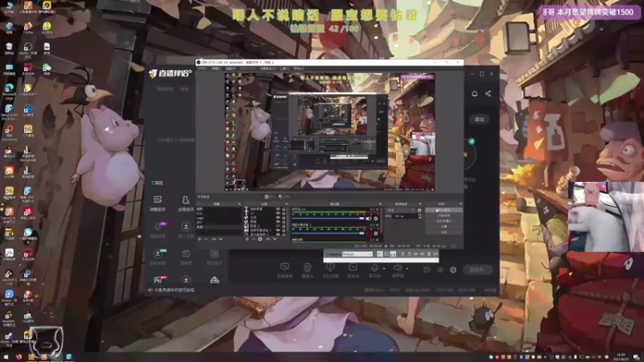Viewport: 644px width, 362px height.
Task: Add a new scene in the OBS scenes panel
Action: 199,239
